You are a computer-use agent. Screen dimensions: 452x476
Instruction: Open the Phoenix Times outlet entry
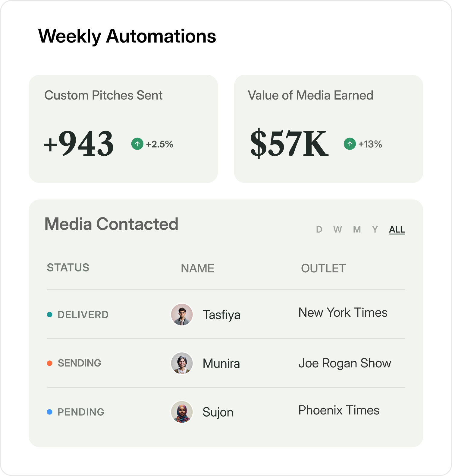point(339,410)
